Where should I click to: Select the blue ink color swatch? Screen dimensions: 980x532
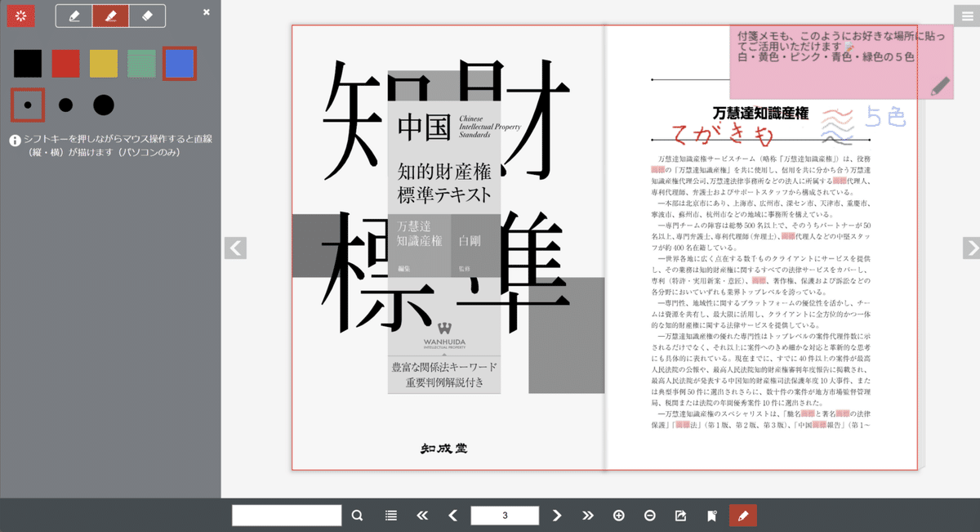tap(180, 62)
